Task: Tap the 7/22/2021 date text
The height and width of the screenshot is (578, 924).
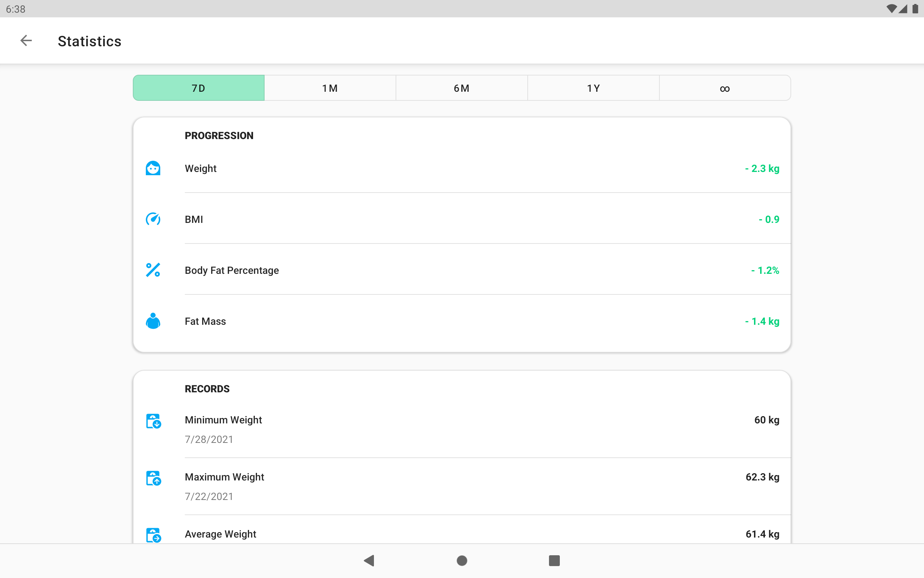Action: pos(209,496)
